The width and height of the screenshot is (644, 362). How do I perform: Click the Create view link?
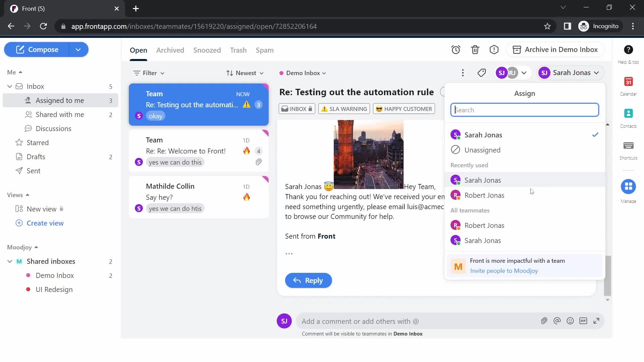(45, 223)
